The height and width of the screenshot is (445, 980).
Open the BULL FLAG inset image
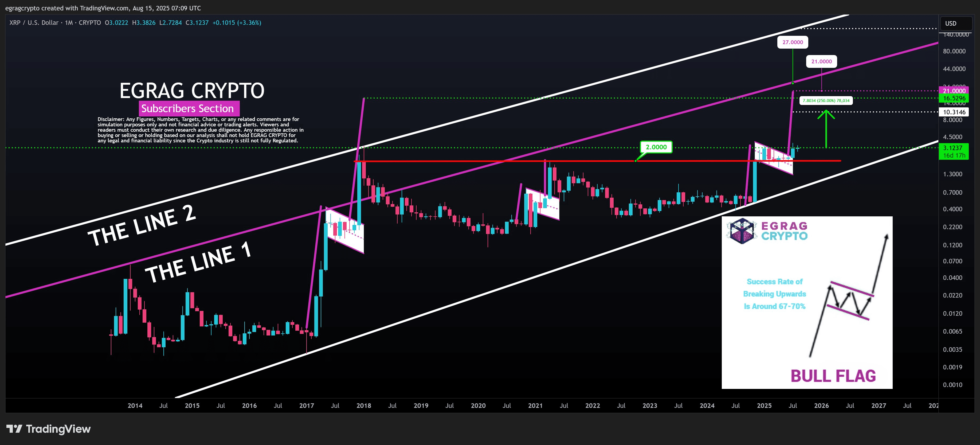pyautogui.click(x=807, y=302)
